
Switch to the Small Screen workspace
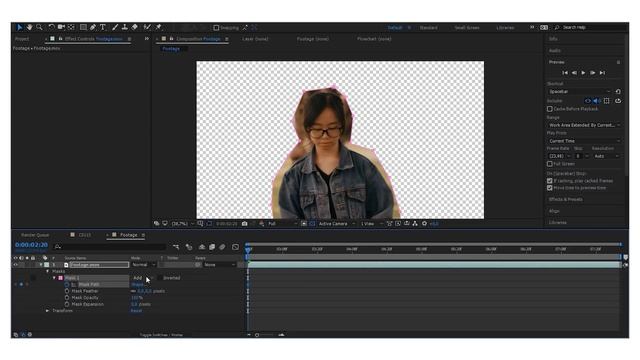point(467,28)
